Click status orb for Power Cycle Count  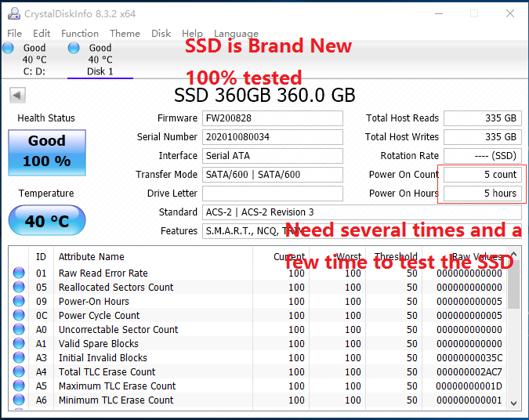tap(19, 315)
